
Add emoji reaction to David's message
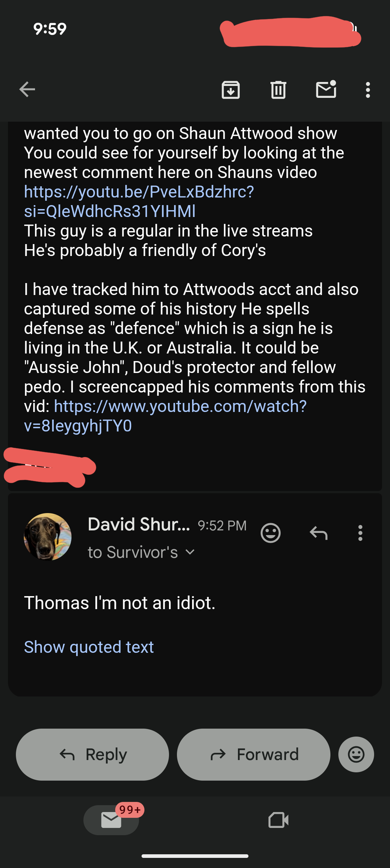pos(270,533)
